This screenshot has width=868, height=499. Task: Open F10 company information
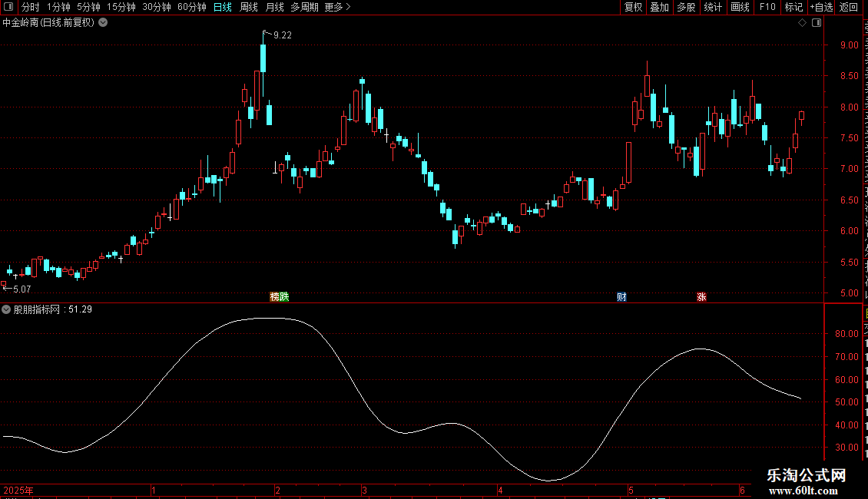pyautogui.click(x=767, y=7)
